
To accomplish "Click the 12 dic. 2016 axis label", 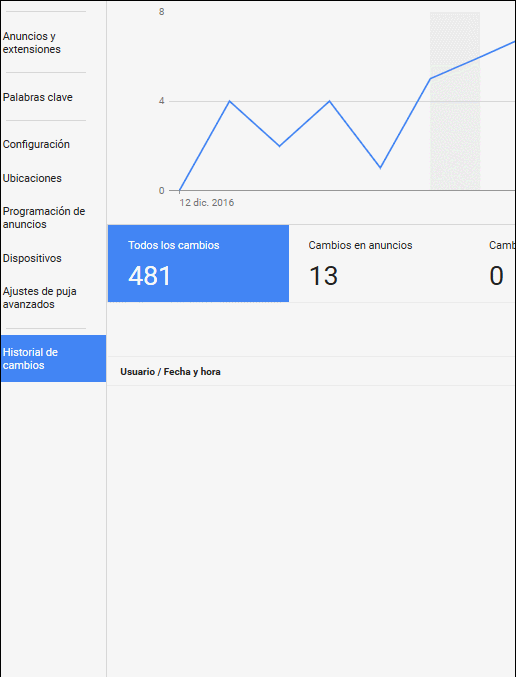I will (x=207, y=202).
